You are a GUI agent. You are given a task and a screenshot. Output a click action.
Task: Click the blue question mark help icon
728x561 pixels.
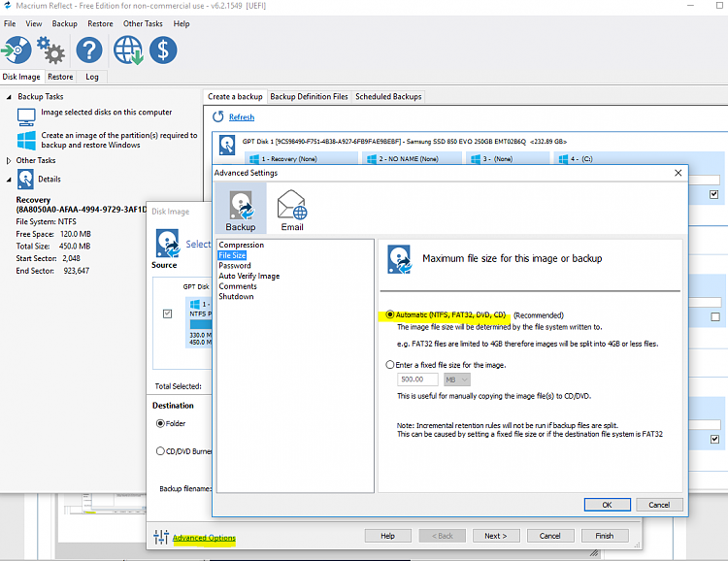click(x=89, y=50)
